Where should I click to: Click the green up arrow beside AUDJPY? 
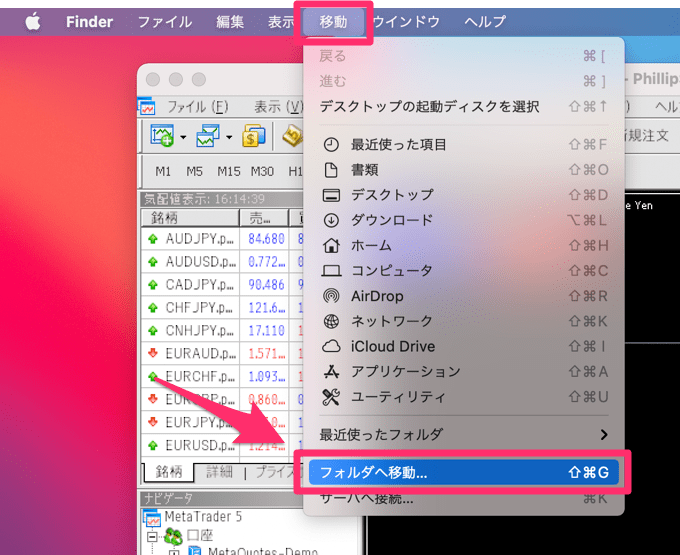(x=153, y=239)
